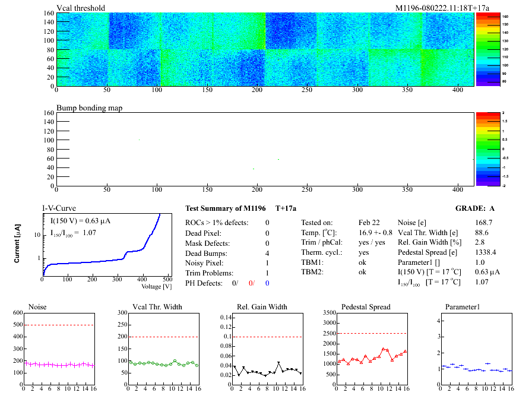Click the "1.07" value in the summary table

pyautogui.click(x=482, y=281)
